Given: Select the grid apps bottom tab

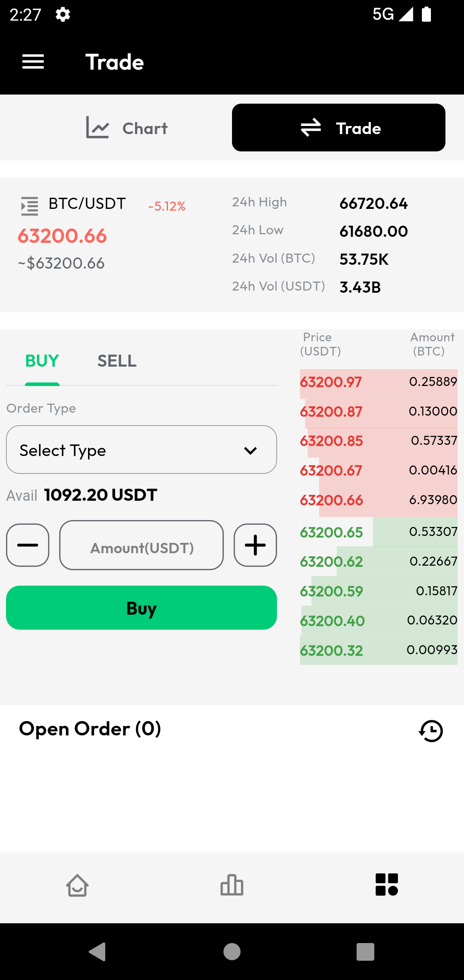Looking at the screenshot, I should [x=387, y=885].
